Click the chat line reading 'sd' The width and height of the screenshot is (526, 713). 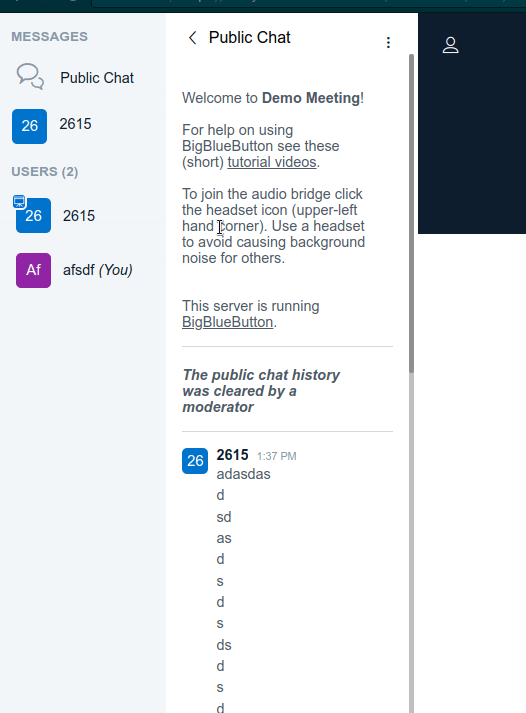coord(224,517)
